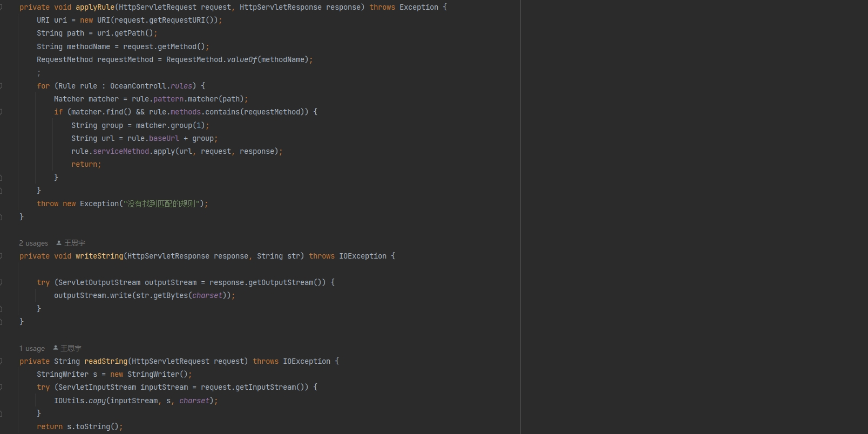Place cursor on uri.getPath() call
The height and width of the screenshot is (434, 868).
tap(125, 33)
